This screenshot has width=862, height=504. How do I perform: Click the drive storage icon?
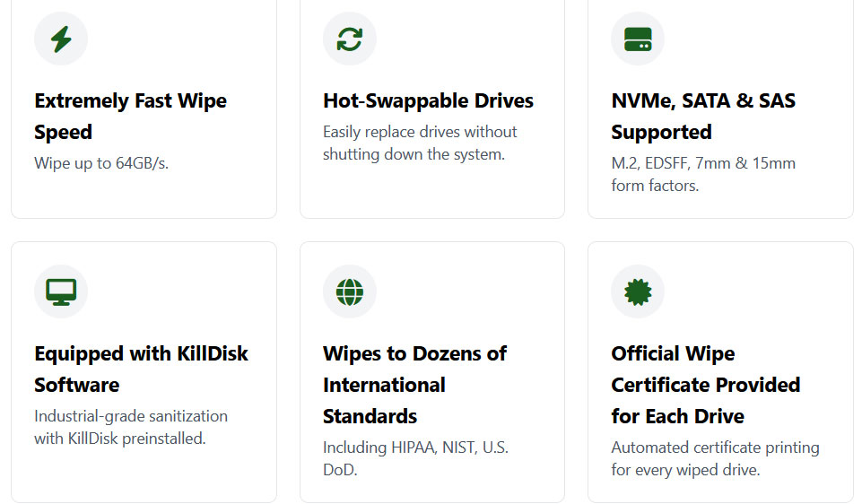pyautogui.click(x=638, y=39)
